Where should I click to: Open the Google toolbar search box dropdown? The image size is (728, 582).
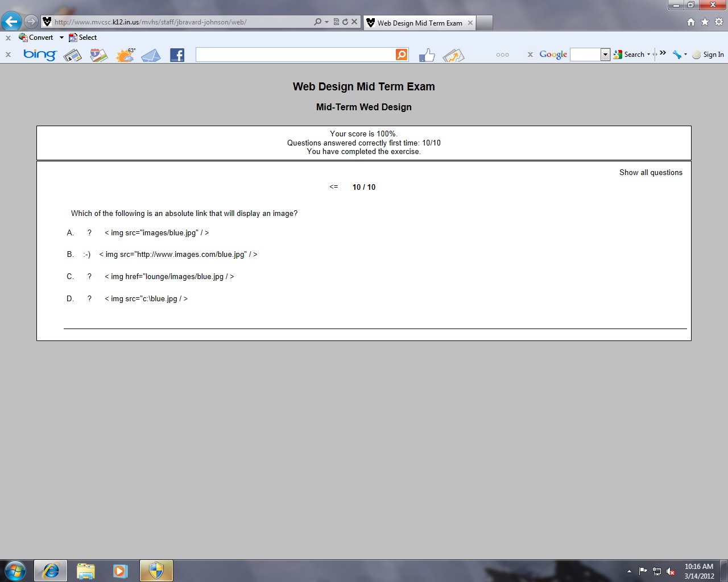[605, 55]
